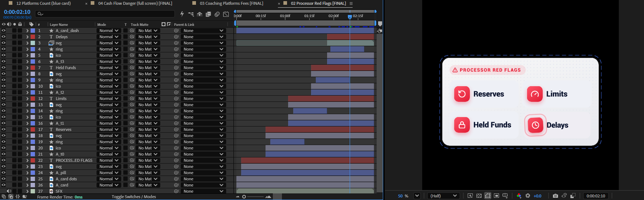Hide the A_card_dash layer eye
Viewport: 644px width, 200px height.
pos(4,31)
